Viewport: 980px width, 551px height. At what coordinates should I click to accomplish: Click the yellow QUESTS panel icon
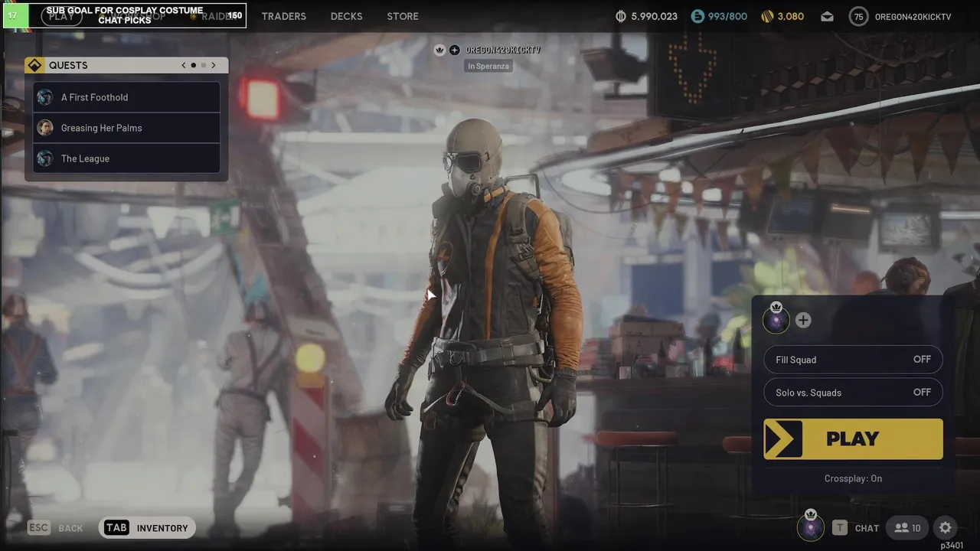(34, 65)
